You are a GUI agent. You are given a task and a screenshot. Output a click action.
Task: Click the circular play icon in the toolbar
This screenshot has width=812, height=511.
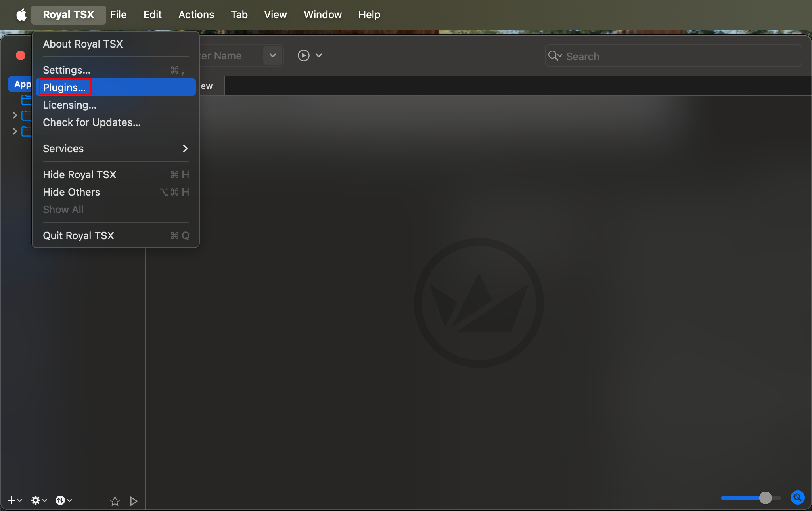303,55
